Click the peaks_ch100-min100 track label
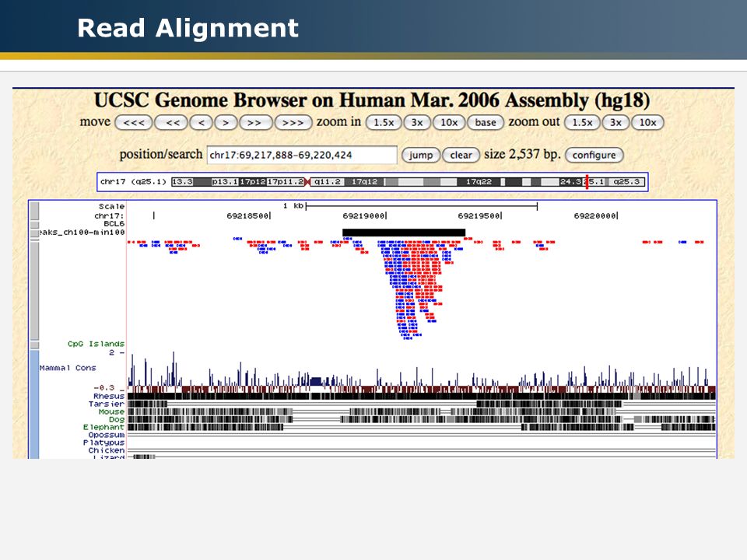The height and width of the screenshot is (560, 747). pyautogui.click(x=82, y=233)
